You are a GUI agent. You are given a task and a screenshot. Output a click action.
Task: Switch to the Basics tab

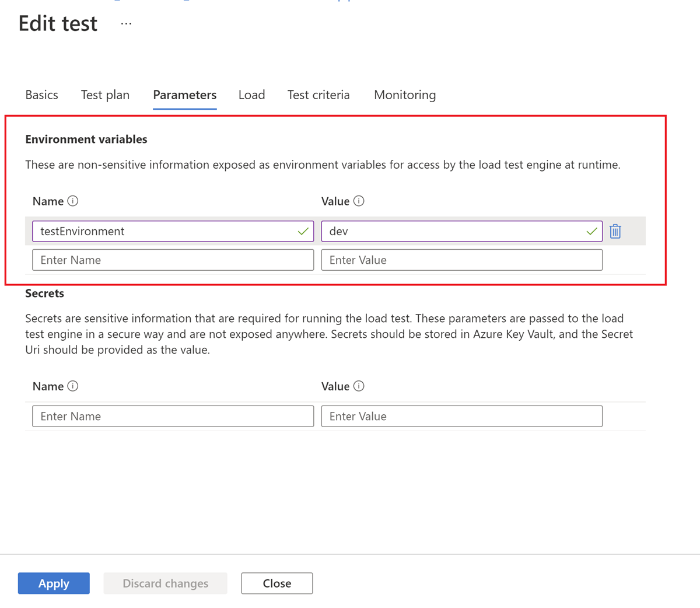(x=41, y=95)
